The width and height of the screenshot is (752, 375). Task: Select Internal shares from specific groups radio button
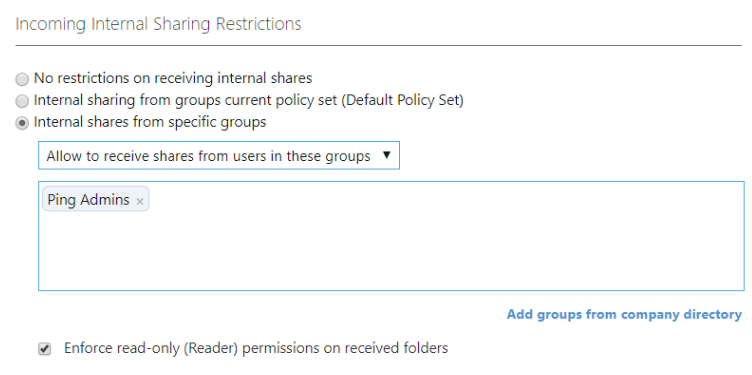tap(22, 123)
